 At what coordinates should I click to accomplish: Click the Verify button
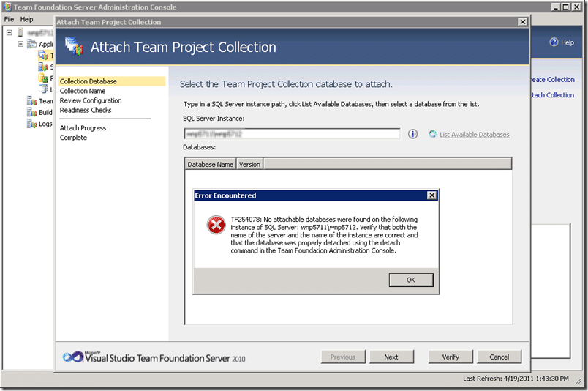click(x=451, y=357)
